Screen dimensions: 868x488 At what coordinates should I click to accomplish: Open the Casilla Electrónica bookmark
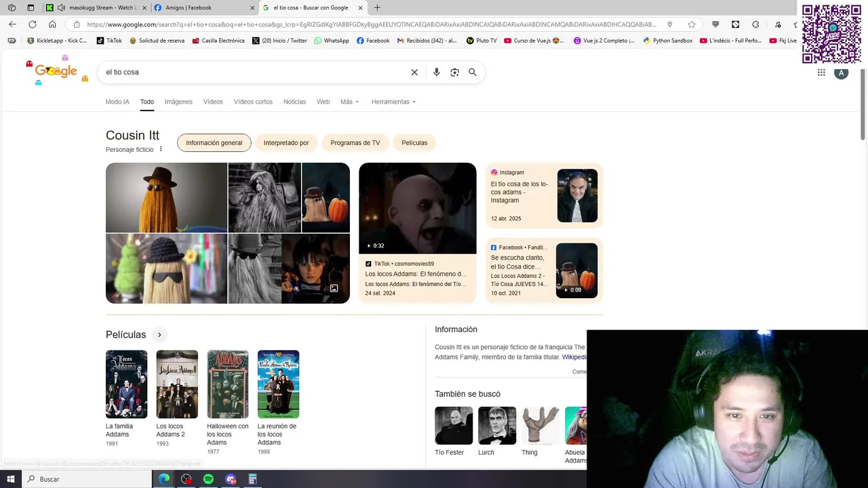[x=218, y=41]
